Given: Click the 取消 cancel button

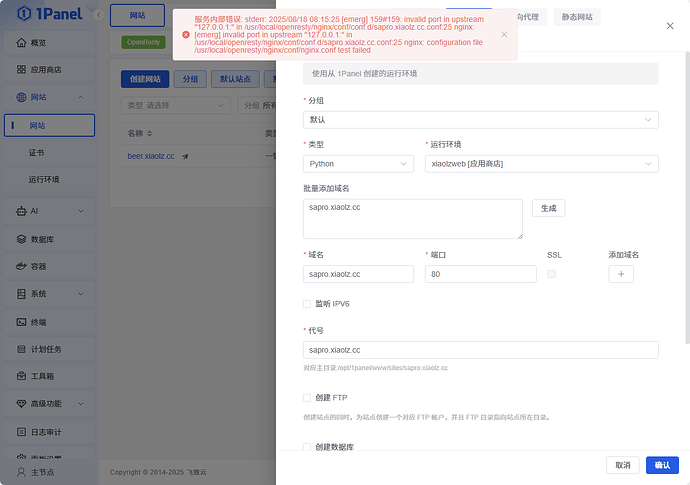Looking at the screenshot, I should tap(623, 465).
